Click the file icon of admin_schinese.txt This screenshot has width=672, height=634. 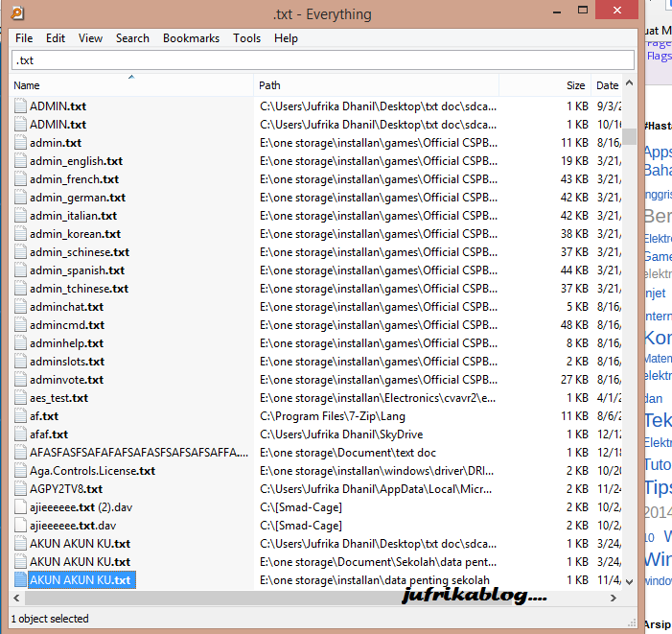pyautogui.click(x=20, y=251)
